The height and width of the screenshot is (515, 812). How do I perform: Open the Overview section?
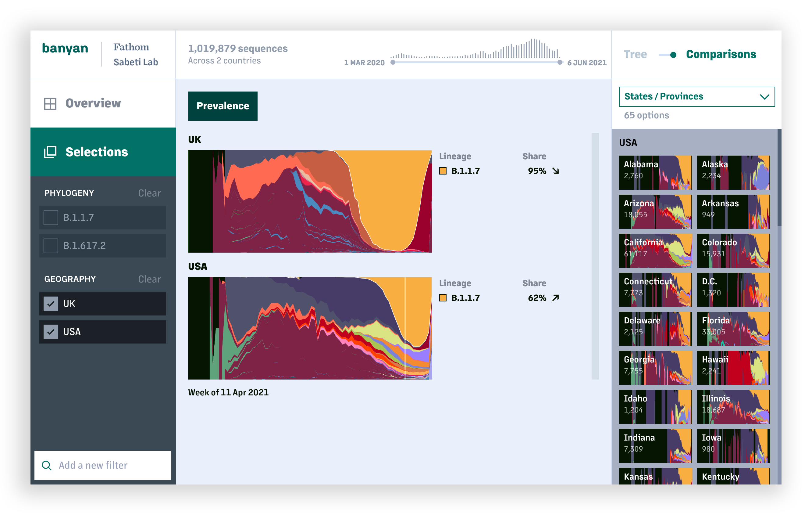point(103,103)
